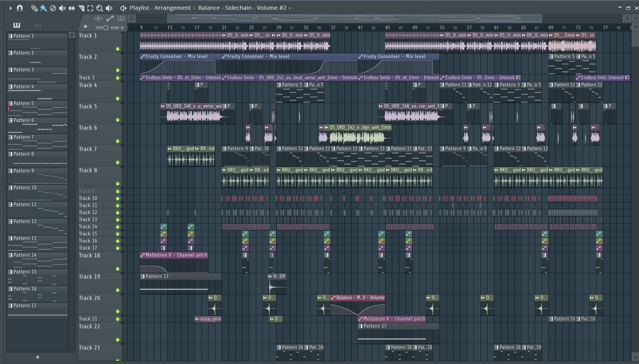639x364 pixels.
Task: Add new pattern with bottom plus
Action: click(x=37, y=357)
